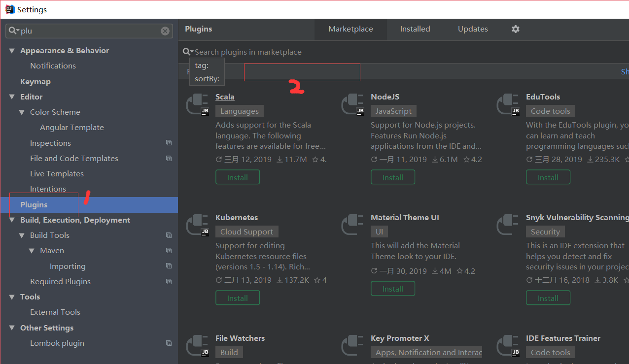The image size is (629, 364).
Task: Select Intentions in the settings tree
Action: pyautogui.click(x=48, y=189)
